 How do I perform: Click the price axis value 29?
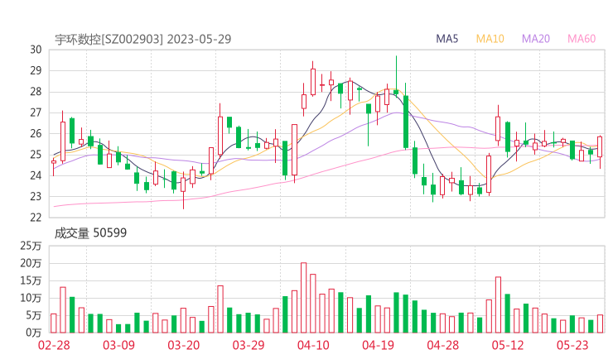36,70
